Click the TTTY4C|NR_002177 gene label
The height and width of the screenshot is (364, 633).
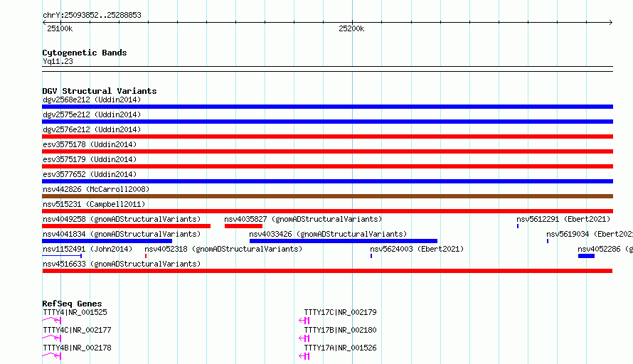click(x=77, y=330)
